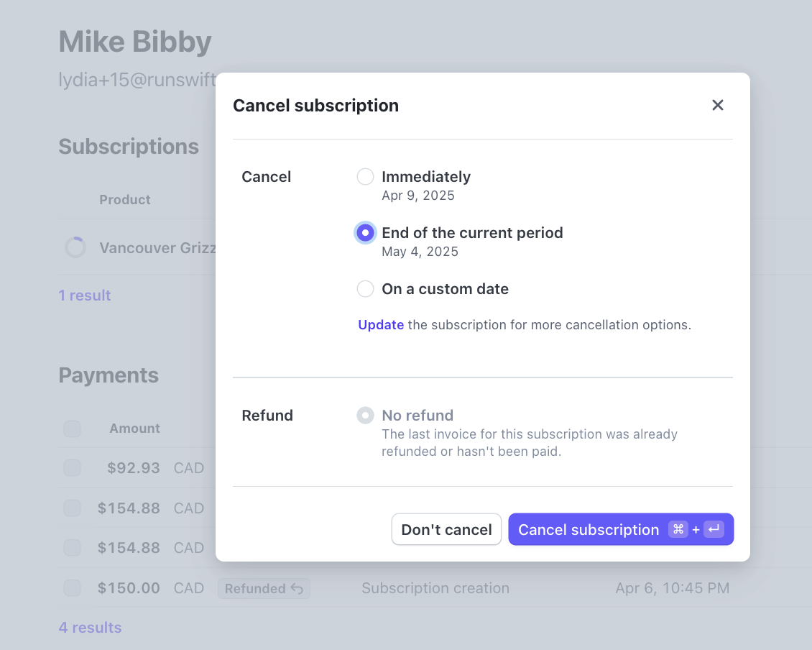Click the refund arrow icon on Refunded badge

[297, 589]
